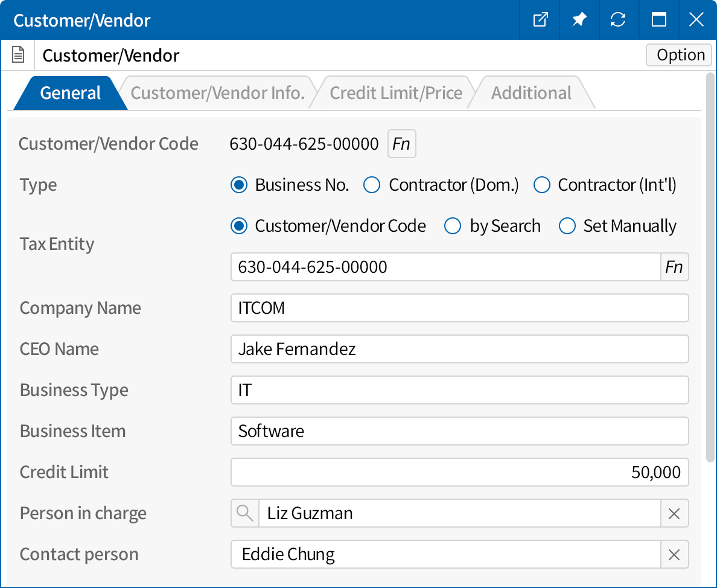The height and width of the screenshot is (588, 717).
Task: Open window in new popup icon
Action: click(540, 20)
